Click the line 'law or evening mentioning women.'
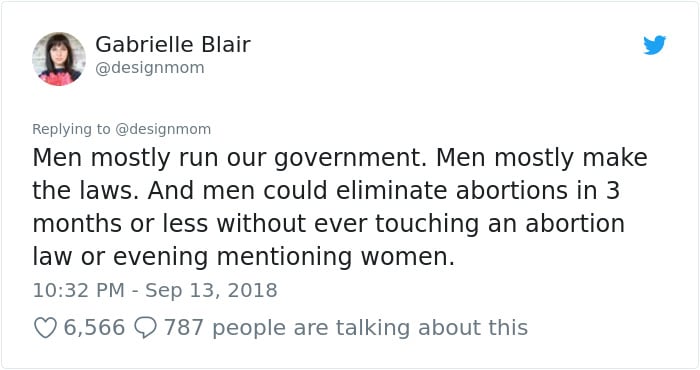This screenshot has height=370, width=700. [x=243, y=257]
